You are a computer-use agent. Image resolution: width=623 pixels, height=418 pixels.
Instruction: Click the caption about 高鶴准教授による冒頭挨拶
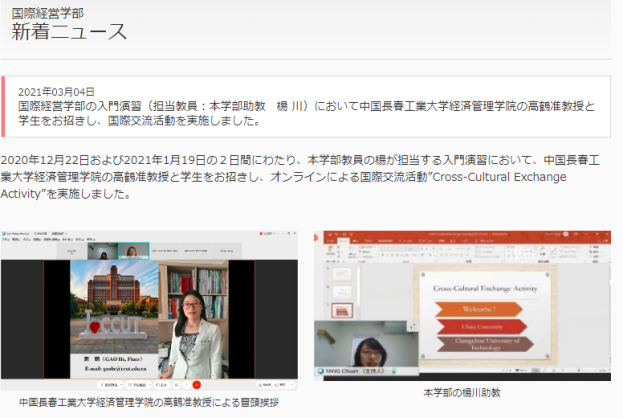pos(148,402)
